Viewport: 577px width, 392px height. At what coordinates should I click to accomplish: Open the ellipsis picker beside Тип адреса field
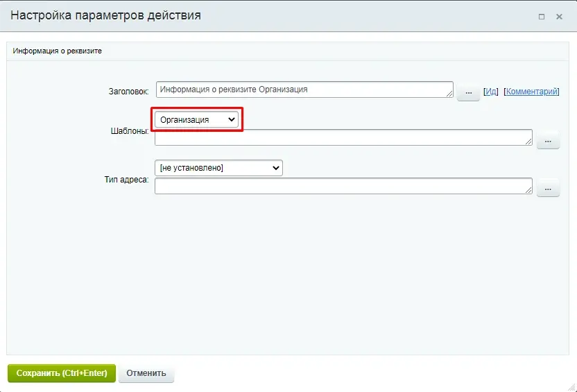tap(547, 188)
